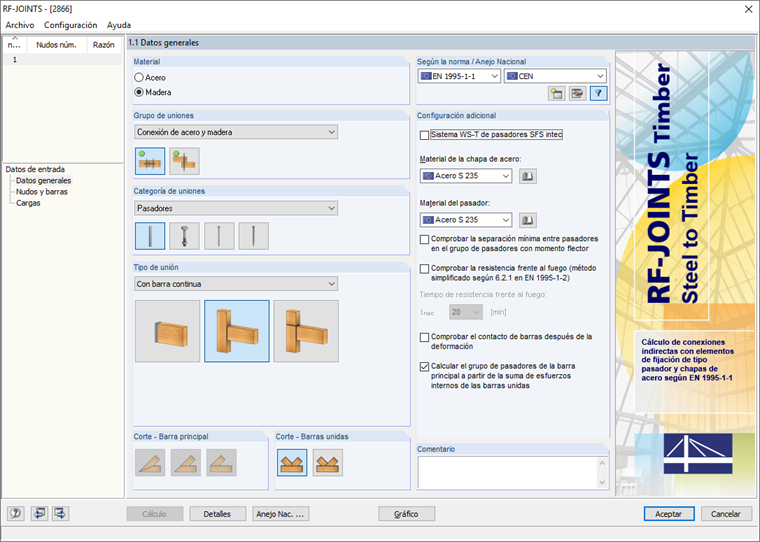This screenshot has width=760, height=542.
Task: Open new national annex settings icon
Action: point(556,94)
